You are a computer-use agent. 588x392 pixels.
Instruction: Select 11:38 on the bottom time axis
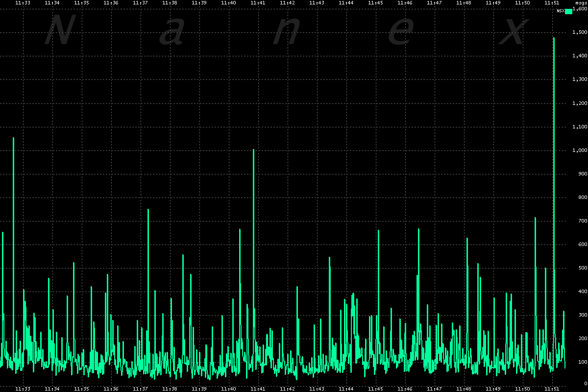click(170, 389)
